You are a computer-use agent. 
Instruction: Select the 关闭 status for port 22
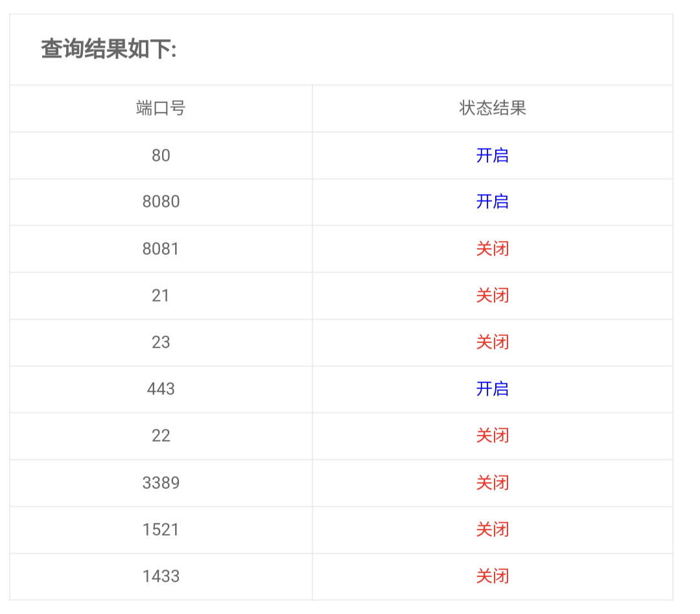493,436
